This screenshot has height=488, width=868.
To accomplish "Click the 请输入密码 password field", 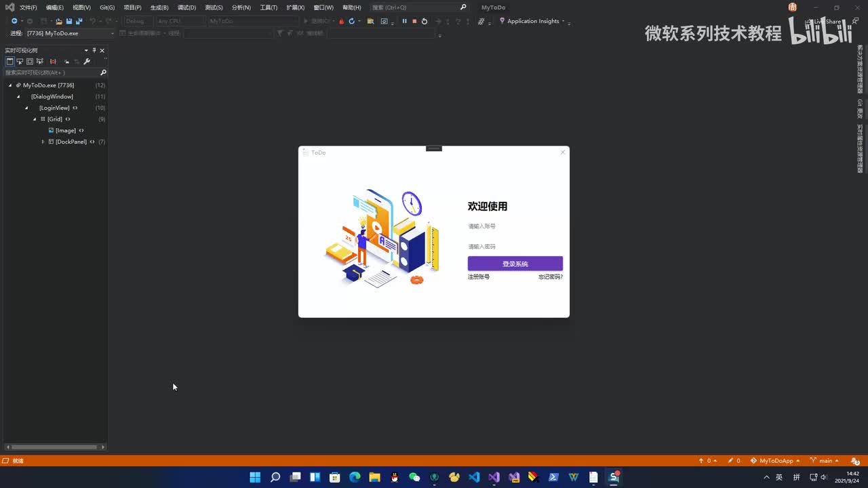I will coord(515,247).
